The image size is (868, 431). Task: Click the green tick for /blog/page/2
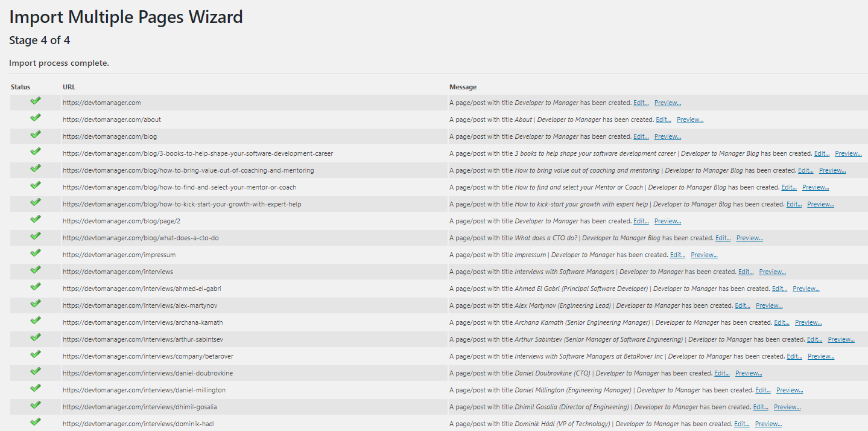(34, 220)
